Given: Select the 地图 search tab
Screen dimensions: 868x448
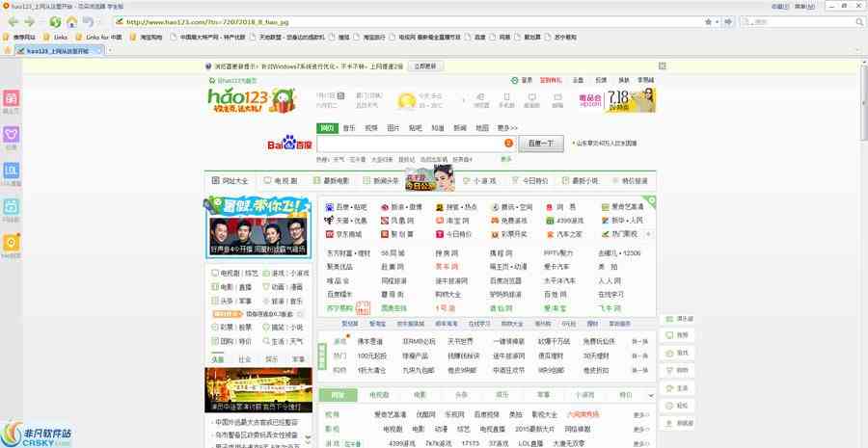Looking at the screenshot, I should tap(482, 128).
